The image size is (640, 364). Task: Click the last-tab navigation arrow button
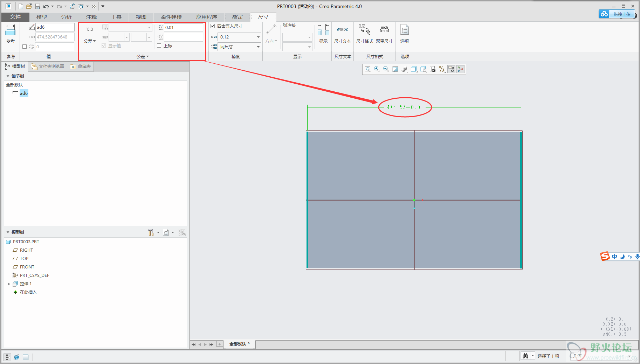pos(211,344)
